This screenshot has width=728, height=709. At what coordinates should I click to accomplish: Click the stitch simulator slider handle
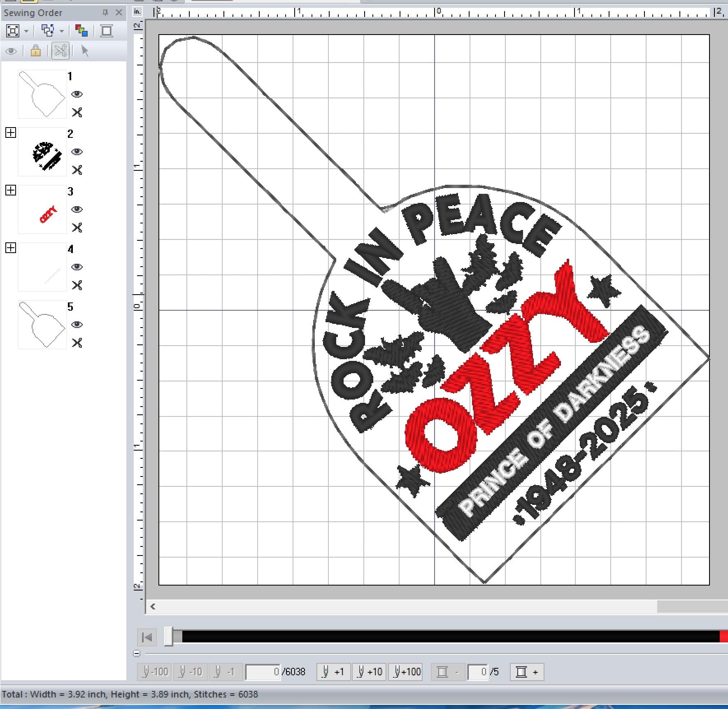coord(169,637)
